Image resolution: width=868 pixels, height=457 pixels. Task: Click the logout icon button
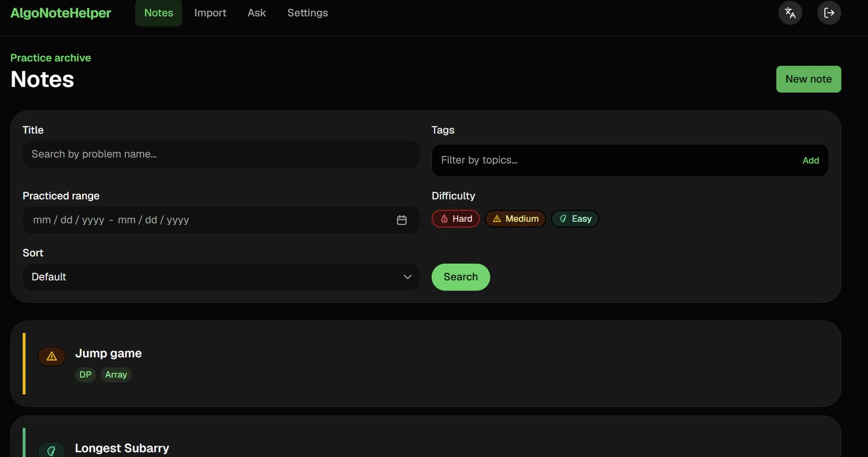[829, 13]
